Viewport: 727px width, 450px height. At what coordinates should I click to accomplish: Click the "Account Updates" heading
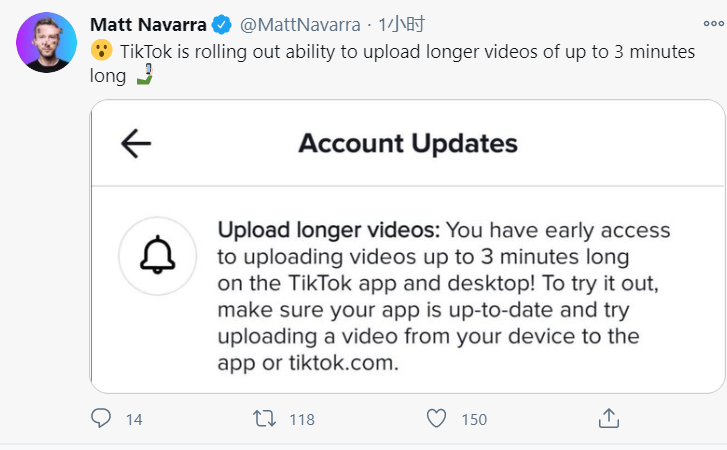408,143
